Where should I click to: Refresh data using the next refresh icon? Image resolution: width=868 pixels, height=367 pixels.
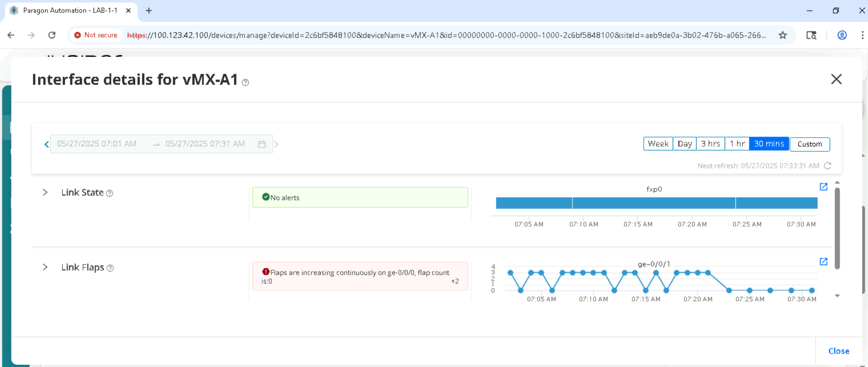coord(827,165)
